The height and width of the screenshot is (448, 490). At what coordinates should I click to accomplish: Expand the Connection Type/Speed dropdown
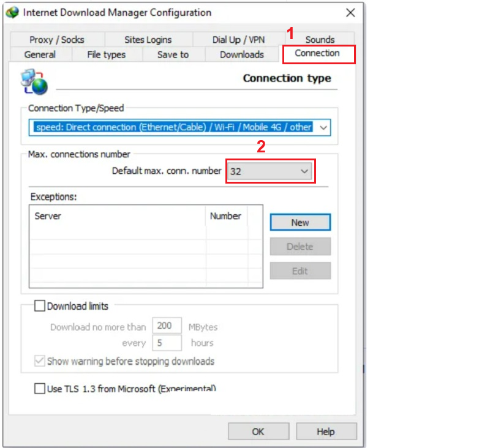(323, 127)
